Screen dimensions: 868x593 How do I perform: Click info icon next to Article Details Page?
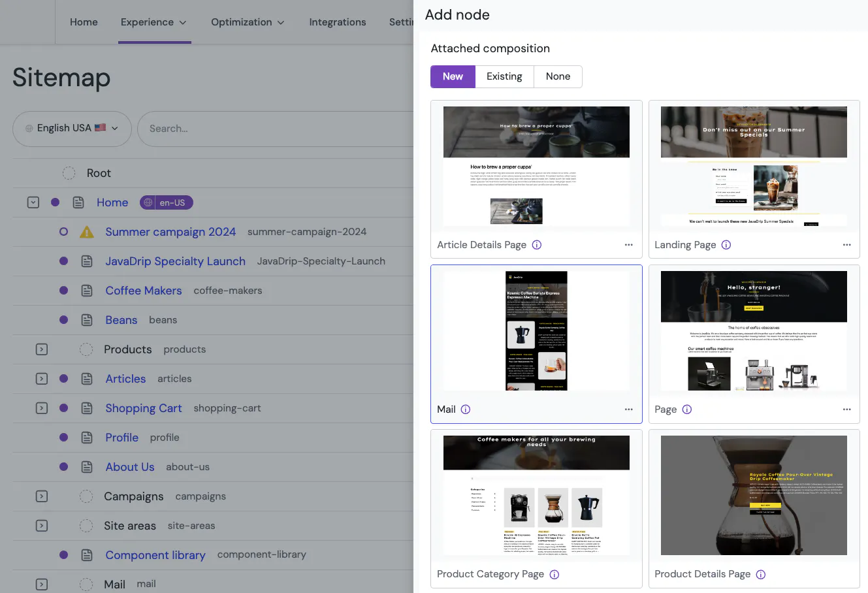[537, 245]
